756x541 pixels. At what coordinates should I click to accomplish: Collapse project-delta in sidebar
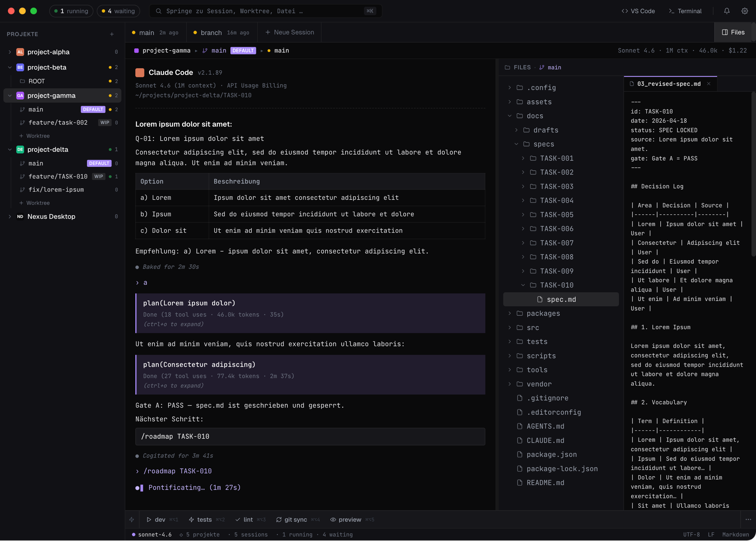pos(10,150)
